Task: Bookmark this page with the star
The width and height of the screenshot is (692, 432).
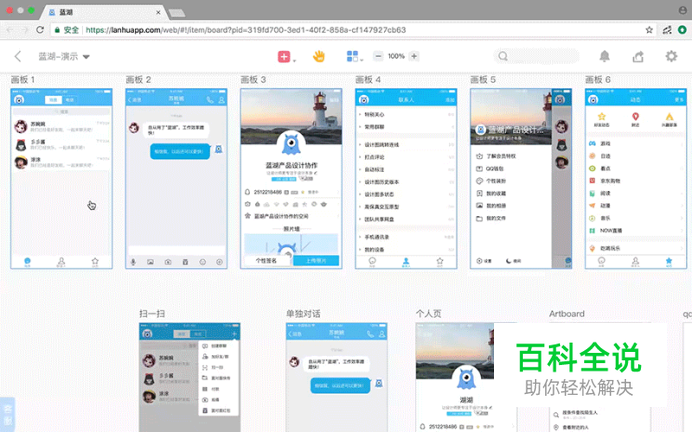Action: pos(649,30)
